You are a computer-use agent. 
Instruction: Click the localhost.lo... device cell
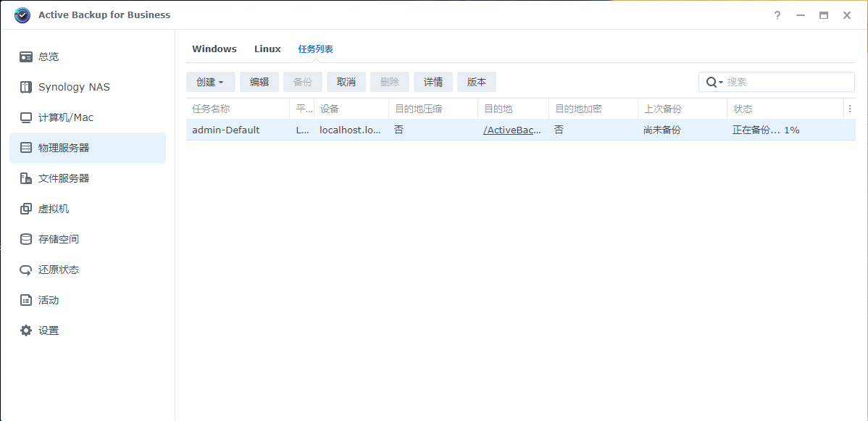pos(351,130)
